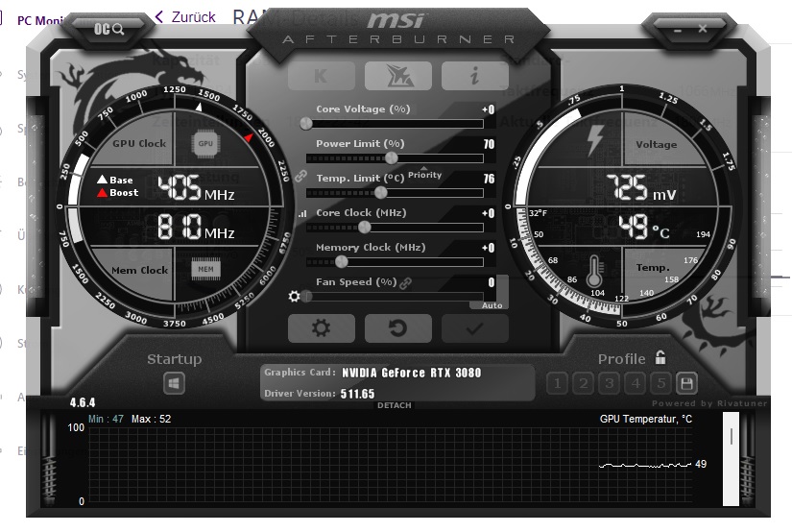
Task: Close Afterburner with the X button
Action: point(703,29)
